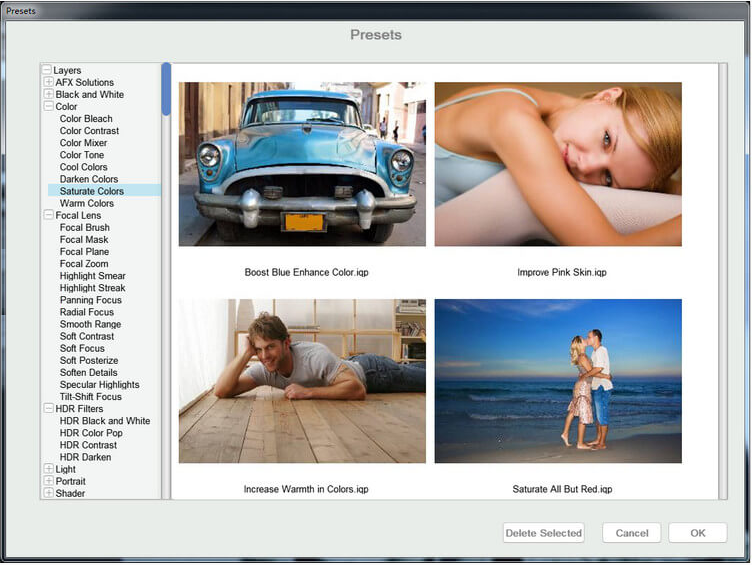Expand the Light category

[x=49, y=469]
